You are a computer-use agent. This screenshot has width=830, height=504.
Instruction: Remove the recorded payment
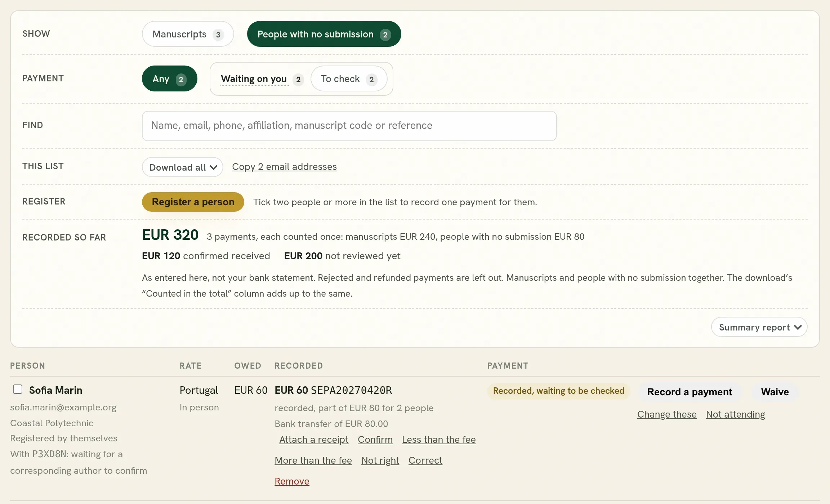[292, 481]
